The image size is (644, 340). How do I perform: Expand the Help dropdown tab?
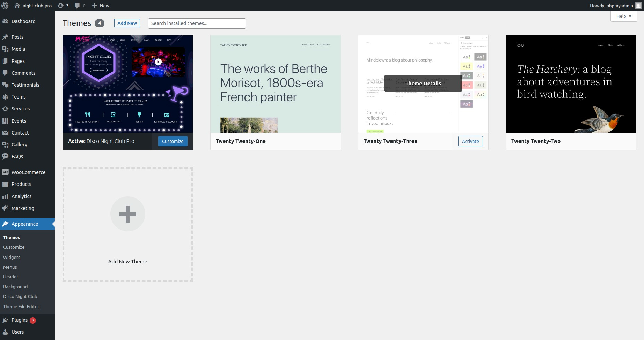pyautogui.click(x=624, y=16)
